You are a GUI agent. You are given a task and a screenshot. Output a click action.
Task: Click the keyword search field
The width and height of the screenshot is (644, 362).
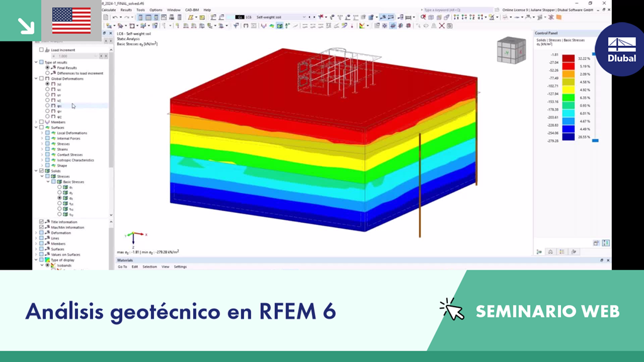(x=456, y=10)
